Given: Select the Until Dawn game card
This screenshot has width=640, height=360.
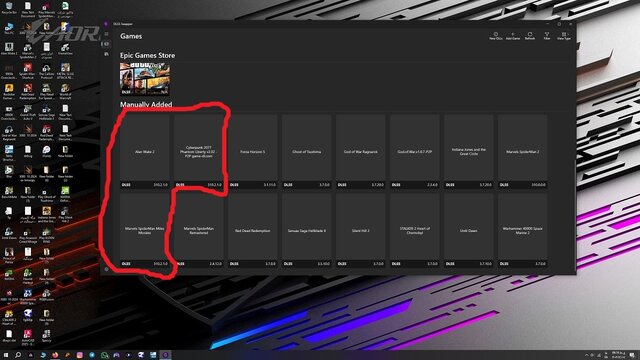Looking at the screenshot, I should tap(469, 230).
